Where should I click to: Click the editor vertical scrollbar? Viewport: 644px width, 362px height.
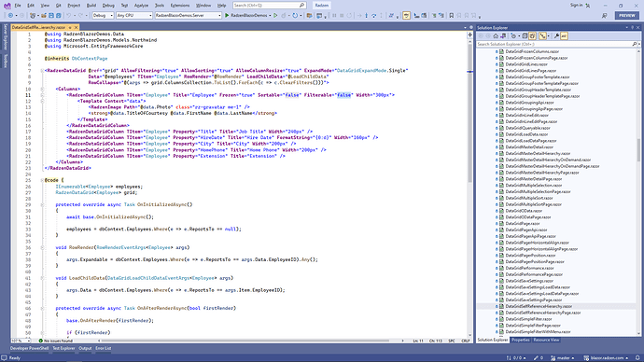pos(469,113)
